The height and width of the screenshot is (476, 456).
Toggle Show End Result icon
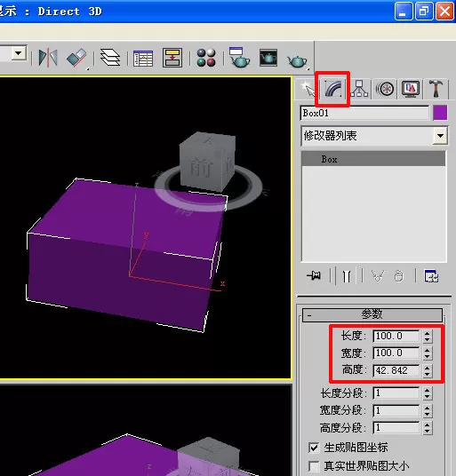[347, 275]
